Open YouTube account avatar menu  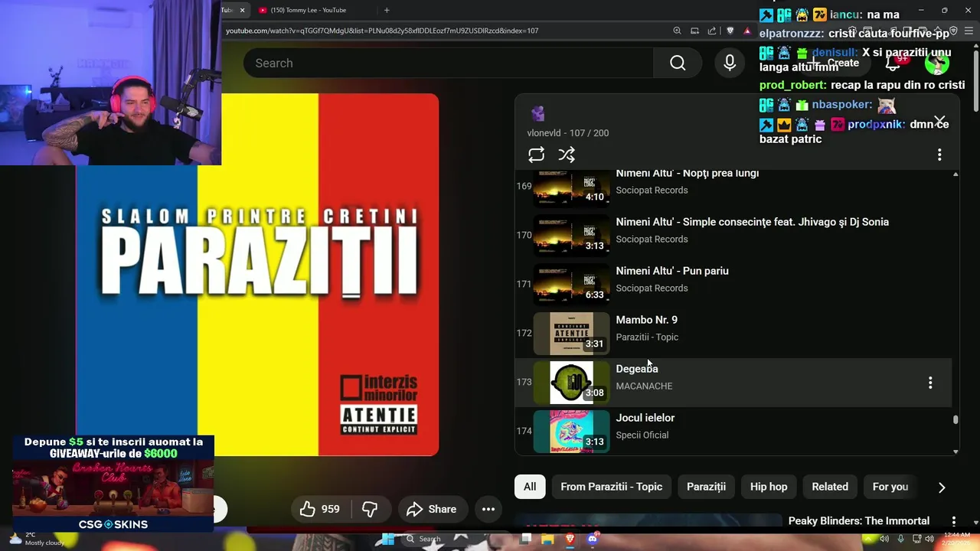[936, 63]
